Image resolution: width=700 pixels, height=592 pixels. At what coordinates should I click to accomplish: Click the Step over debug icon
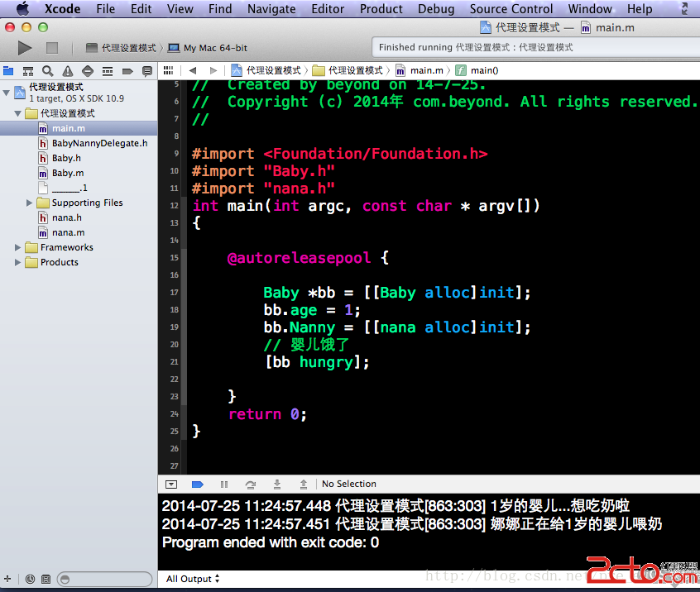click(x=250, y=484)
